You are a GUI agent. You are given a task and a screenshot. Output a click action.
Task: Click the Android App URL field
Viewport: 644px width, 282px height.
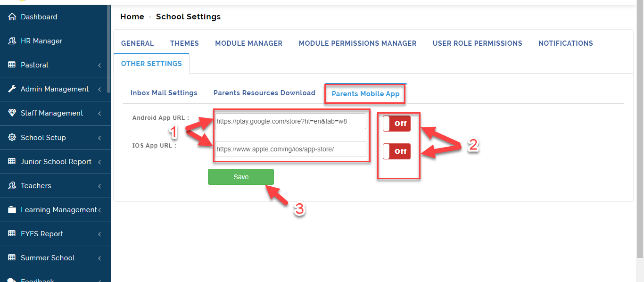290,121
